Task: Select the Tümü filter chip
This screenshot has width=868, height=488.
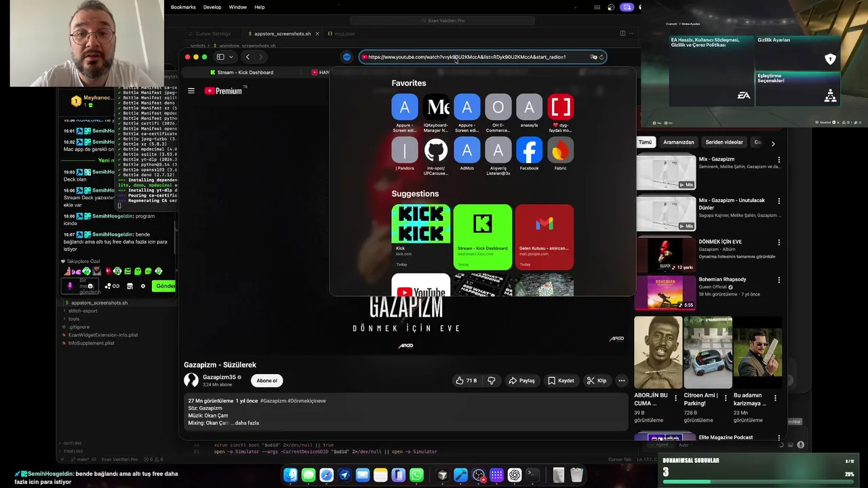Action: (645, 142)
